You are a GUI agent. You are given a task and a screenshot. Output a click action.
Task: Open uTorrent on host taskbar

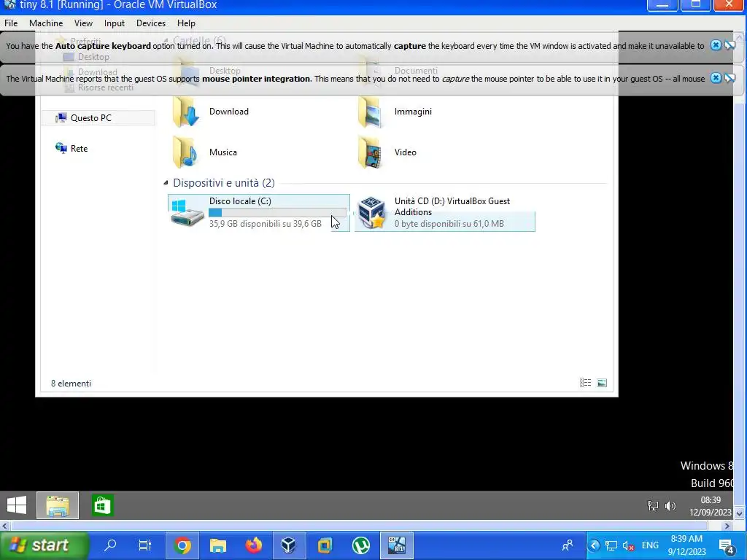coord(360,545)
